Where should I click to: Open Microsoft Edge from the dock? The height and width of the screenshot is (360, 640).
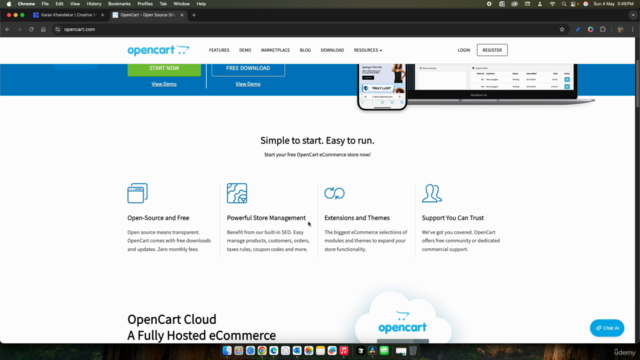(273, 351)
